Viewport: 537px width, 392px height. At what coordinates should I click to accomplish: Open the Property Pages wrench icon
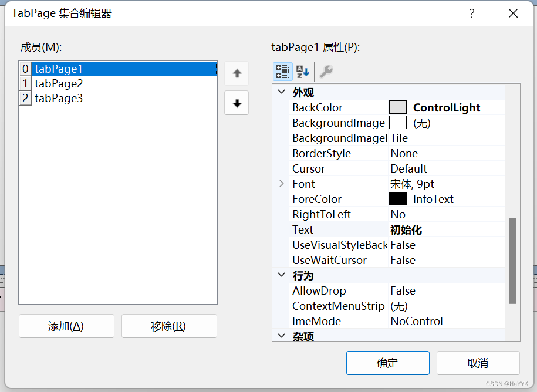pos(326,72)
